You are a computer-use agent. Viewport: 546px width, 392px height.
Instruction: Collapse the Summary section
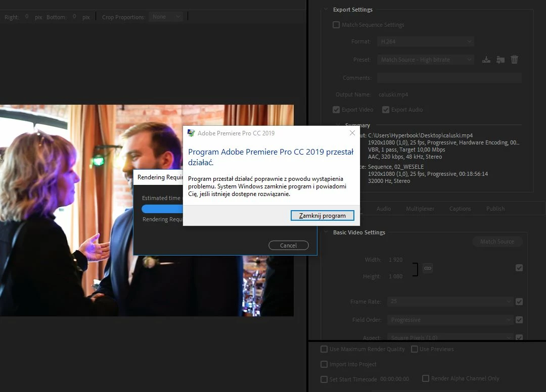[x=338, y=125]
